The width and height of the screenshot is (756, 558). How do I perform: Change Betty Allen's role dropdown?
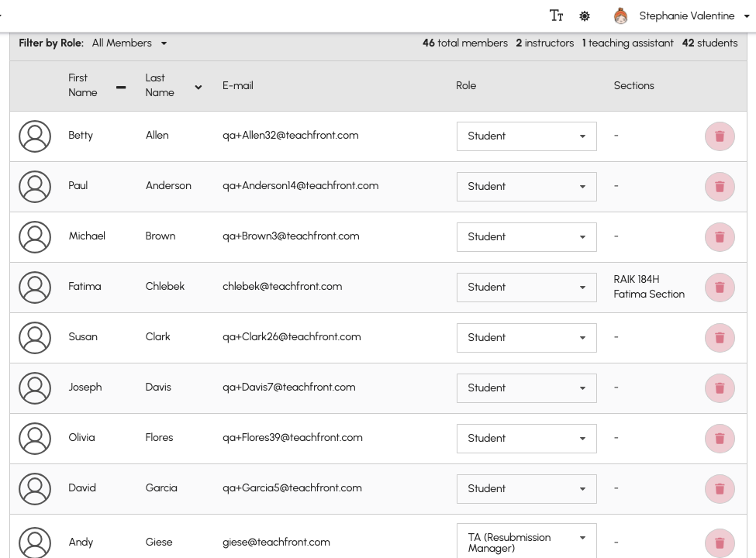click(526, 136)
